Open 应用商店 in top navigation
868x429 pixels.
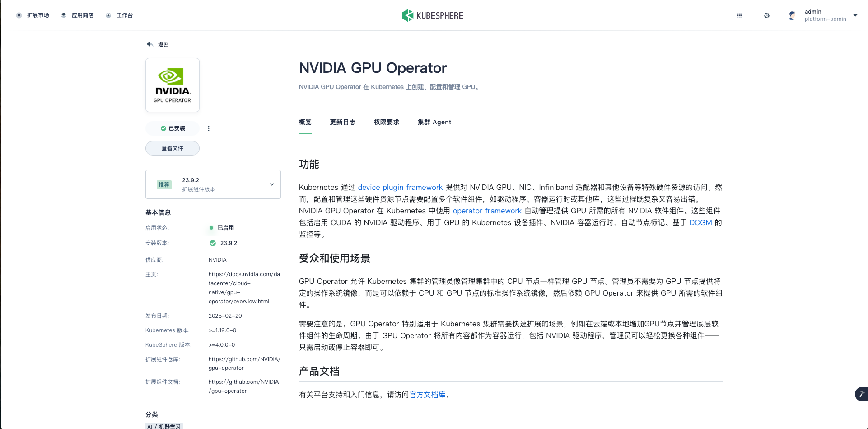tap(83, 15)
